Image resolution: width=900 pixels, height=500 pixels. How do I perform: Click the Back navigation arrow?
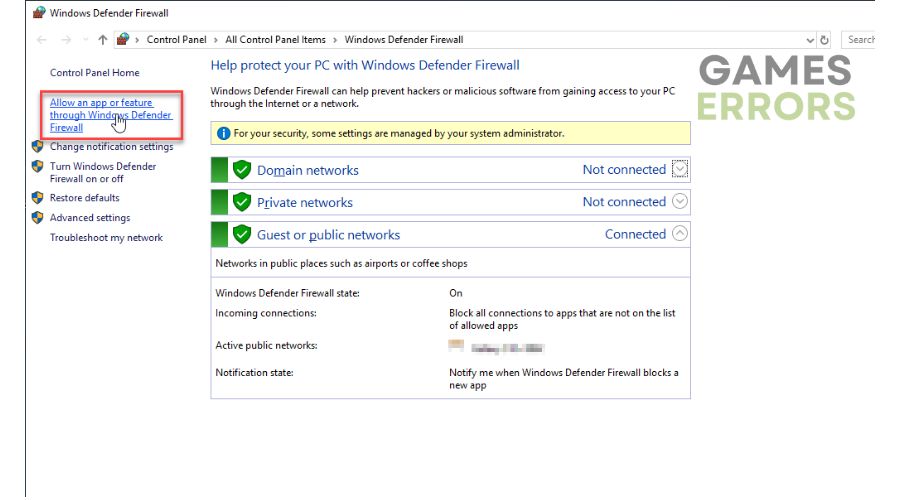(41, 40)
